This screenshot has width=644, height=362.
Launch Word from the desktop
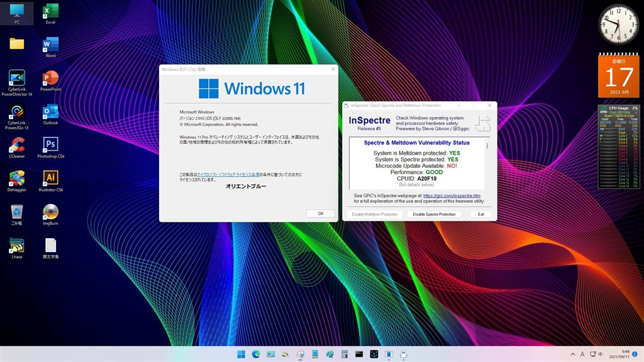click(x=50, y=47)
